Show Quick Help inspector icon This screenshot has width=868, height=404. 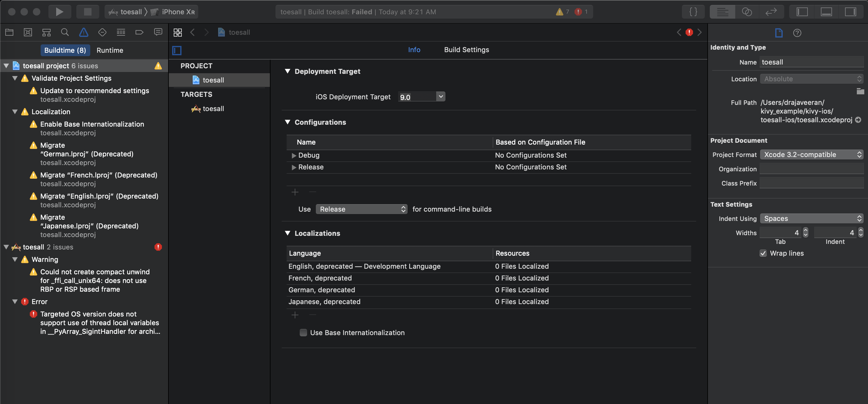click(x=797, y=33)
